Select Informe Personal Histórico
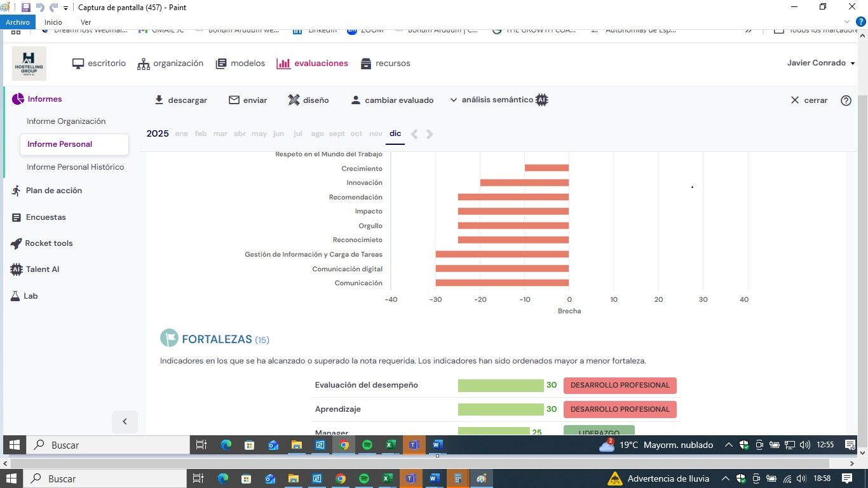868x488 pixels. click(75, 167)
